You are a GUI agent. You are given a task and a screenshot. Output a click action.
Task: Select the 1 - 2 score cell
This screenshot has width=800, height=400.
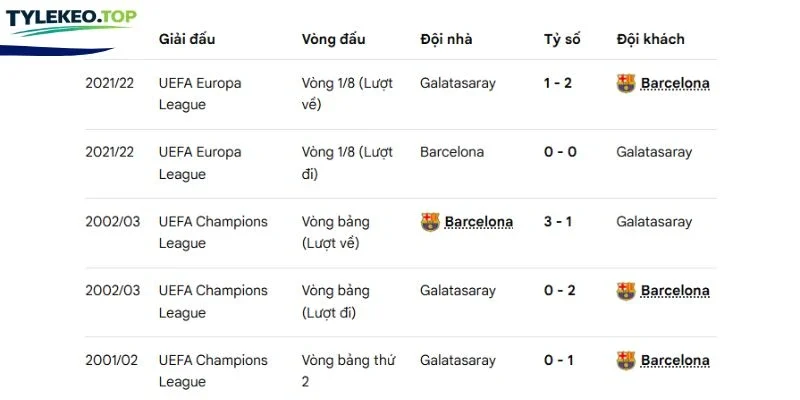tap(558, 83)
